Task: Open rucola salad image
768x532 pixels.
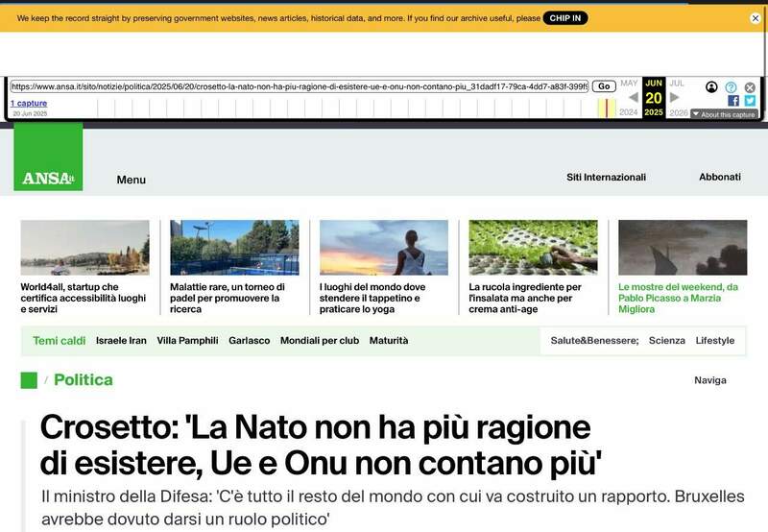Action: pyautogui.click(x=533, y=248)
